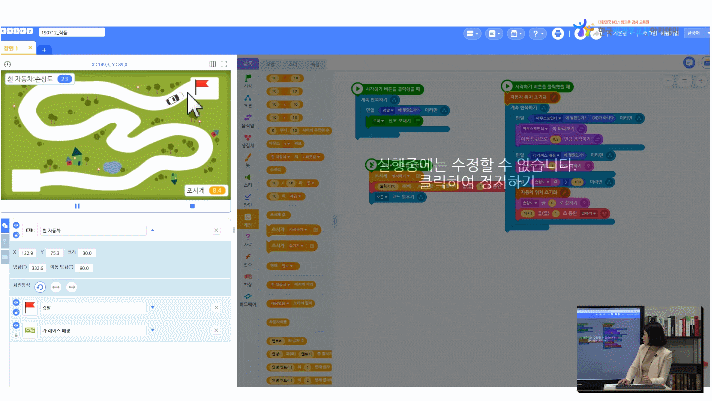The image size is (712, 401).
Task: Select the left-right rotation method button
Action: click(x=56, y=287)
